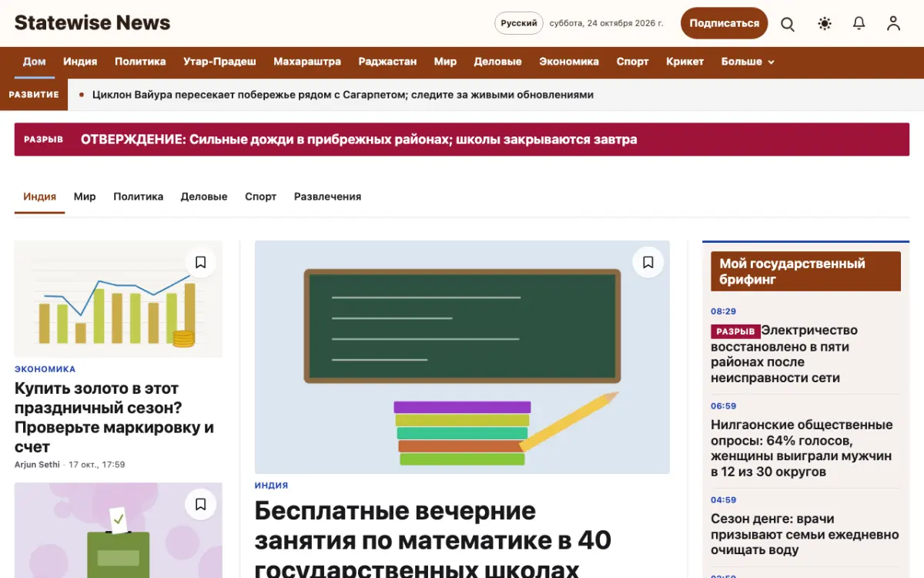Go to Дом in main navigation
Screen dimensions: 924x578
(x=35, y=62)
